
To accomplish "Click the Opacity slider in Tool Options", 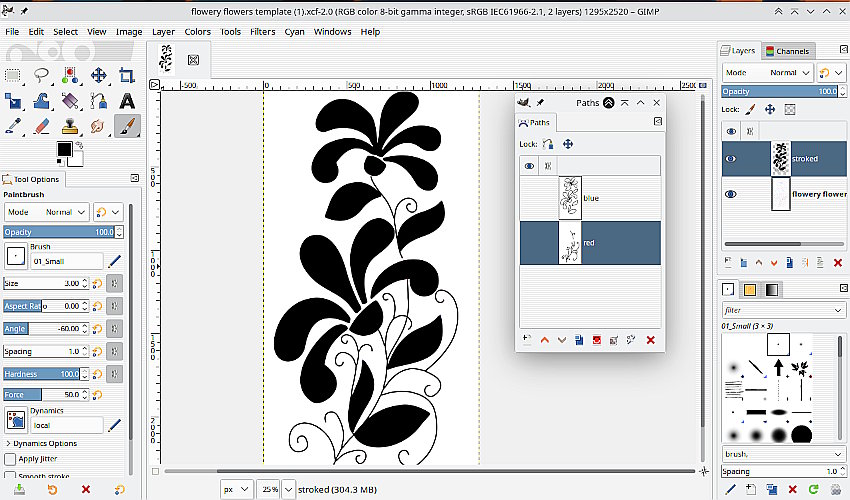I will tap(60, 232).
